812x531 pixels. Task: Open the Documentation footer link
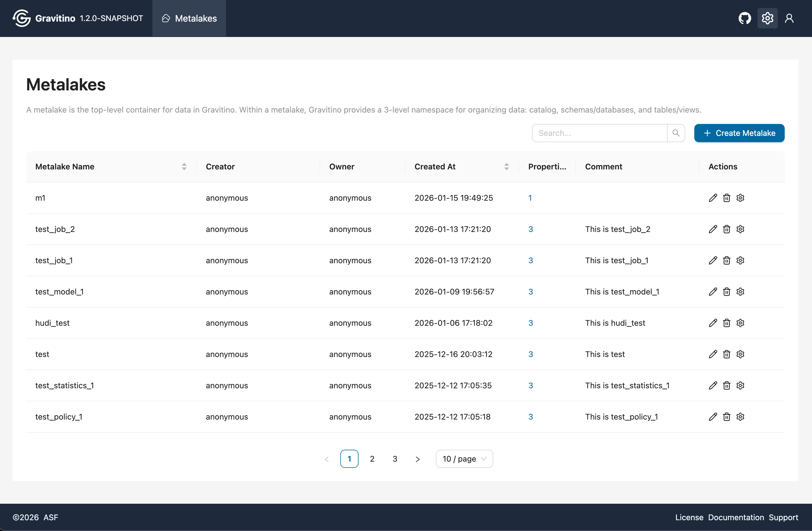[736, 517]
